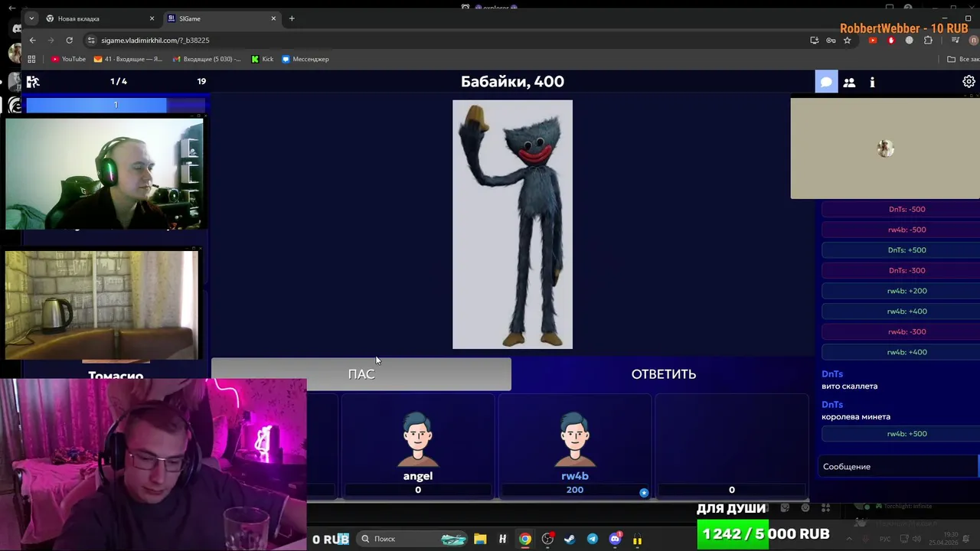Open the Мессенджер bookmark
Screen dimensions: 980x551
click(305, 59)
